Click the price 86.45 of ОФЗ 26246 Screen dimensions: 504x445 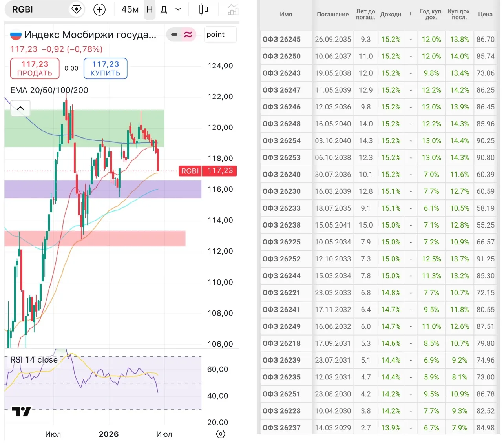click(x=486, y=107)
